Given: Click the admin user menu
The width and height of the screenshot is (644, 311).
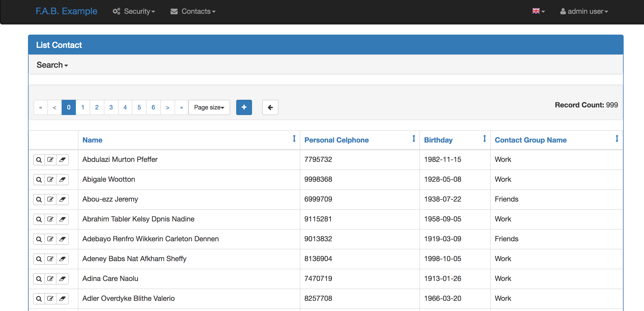Looking at the screenshot, I should pos(584,11).
